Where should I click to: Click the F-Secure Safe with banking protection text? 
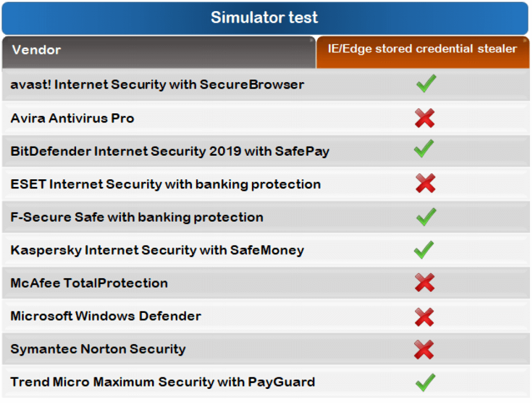[x=137, y=218]
